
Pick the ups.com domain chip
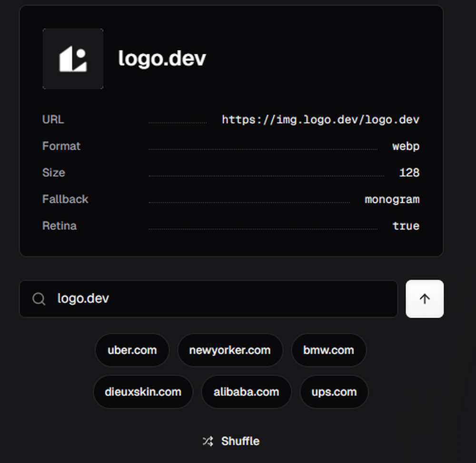[x=334, y=392]
